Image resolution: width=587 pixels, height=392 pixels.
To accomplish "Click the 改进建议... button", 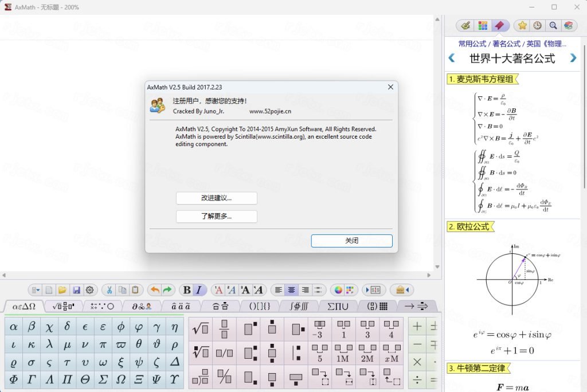I will click(x=216, y=198).
